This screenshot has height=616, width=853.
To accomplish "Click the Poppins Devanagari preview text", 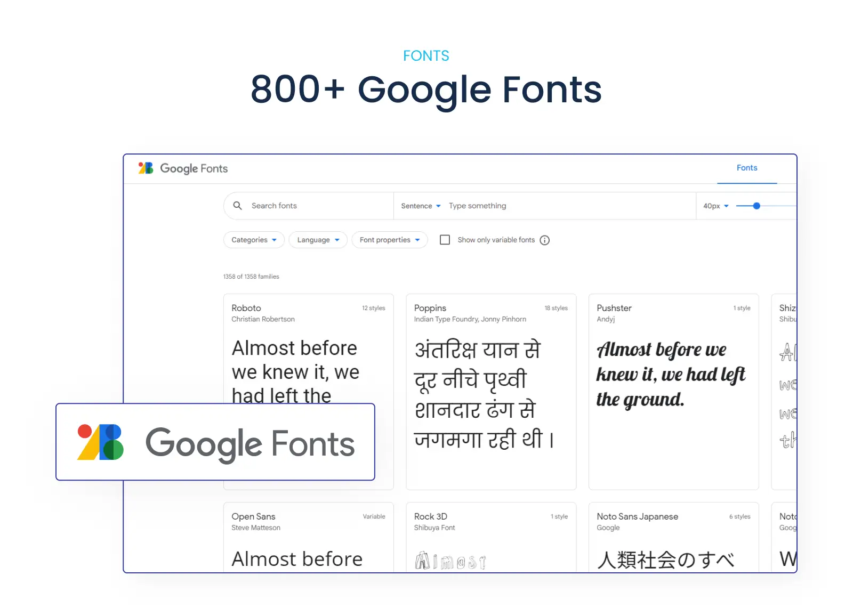I will point(484,395).
